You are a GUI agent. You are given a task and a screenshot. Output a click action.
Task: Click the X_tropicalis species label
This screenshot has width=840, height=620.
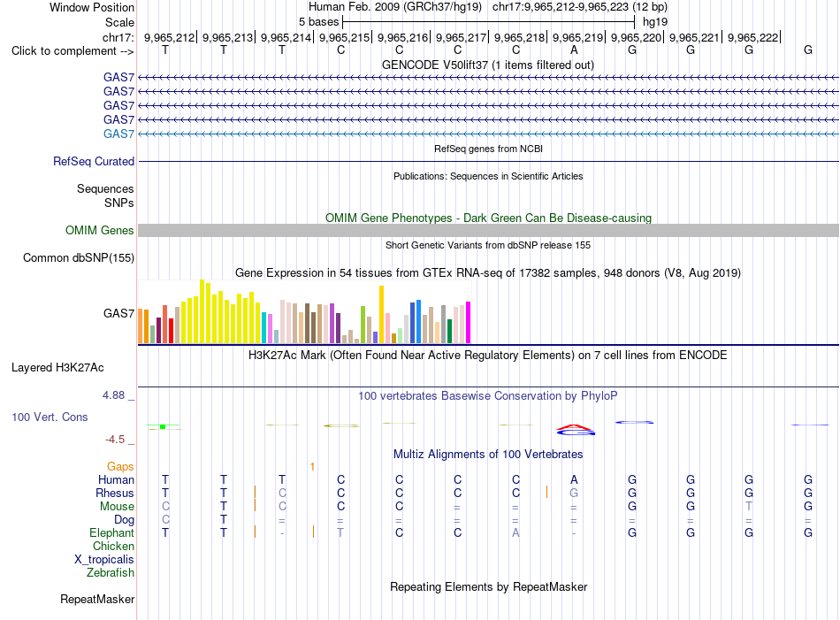pos(104,560)
